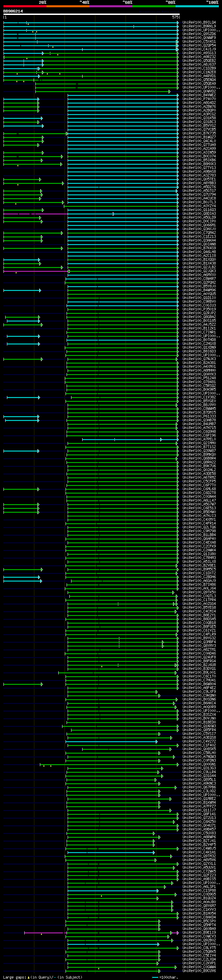The width and height of the screenshot is (222, 980).
Task: Select label UniRef100_A8ZTM1
Action: pyautogui.click(x=199, y=650)
